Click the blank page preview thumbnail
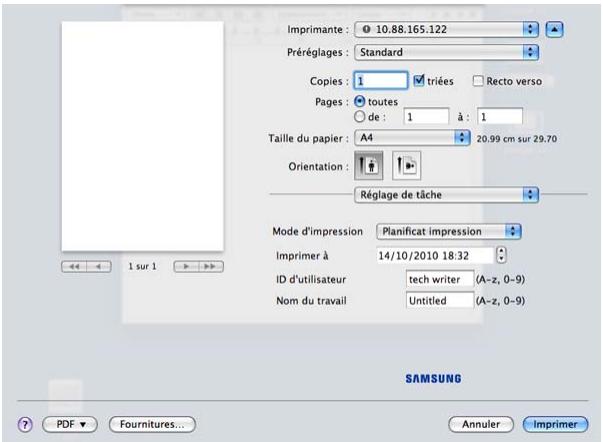603x442 pixels. coord(143,136)
